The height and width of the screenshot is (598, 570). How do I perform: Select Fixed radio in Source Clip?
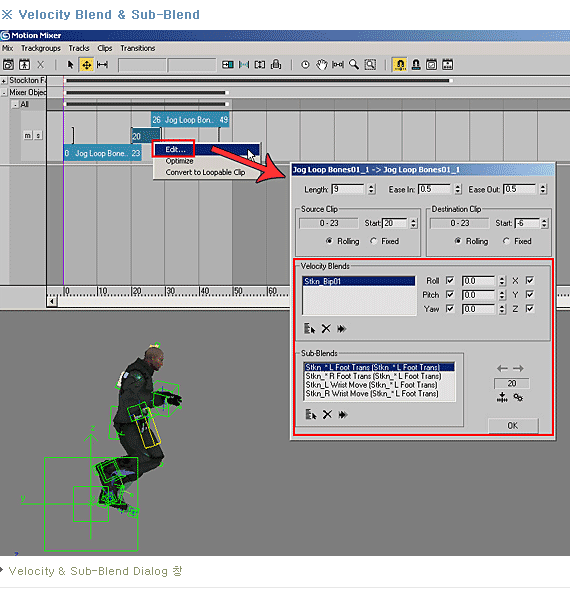[373, 241]
